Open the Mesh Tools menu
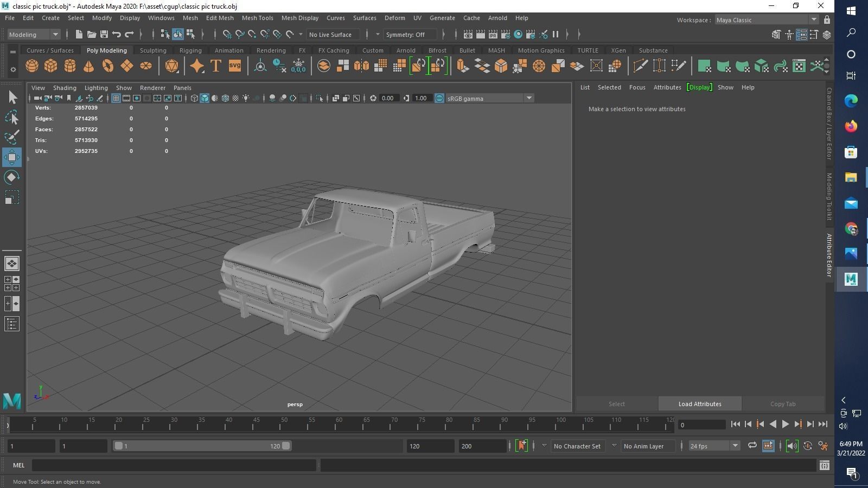This screenshot has width=868, height=488. [x=257, y=18]
